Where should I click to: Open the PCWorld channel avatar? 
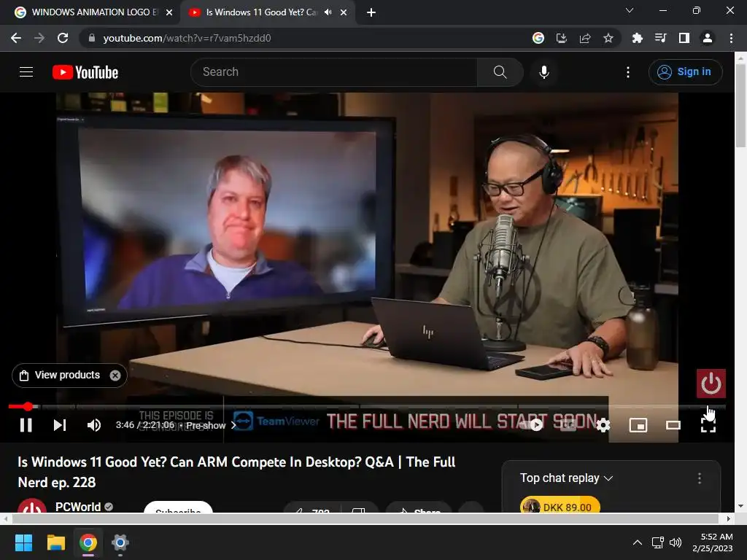pyautogui.click(x=32, y=506)
